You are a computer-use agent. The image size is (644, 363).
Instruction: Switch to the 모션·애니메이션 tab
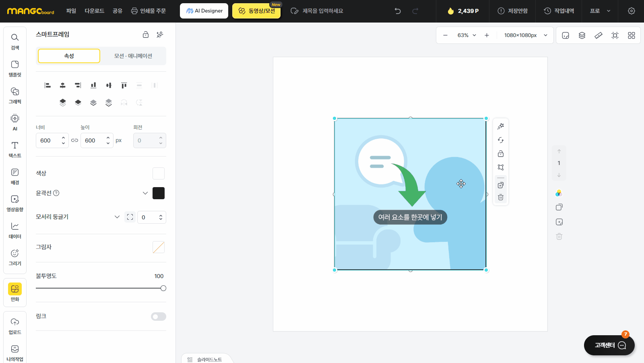click(x=133, y=56)
